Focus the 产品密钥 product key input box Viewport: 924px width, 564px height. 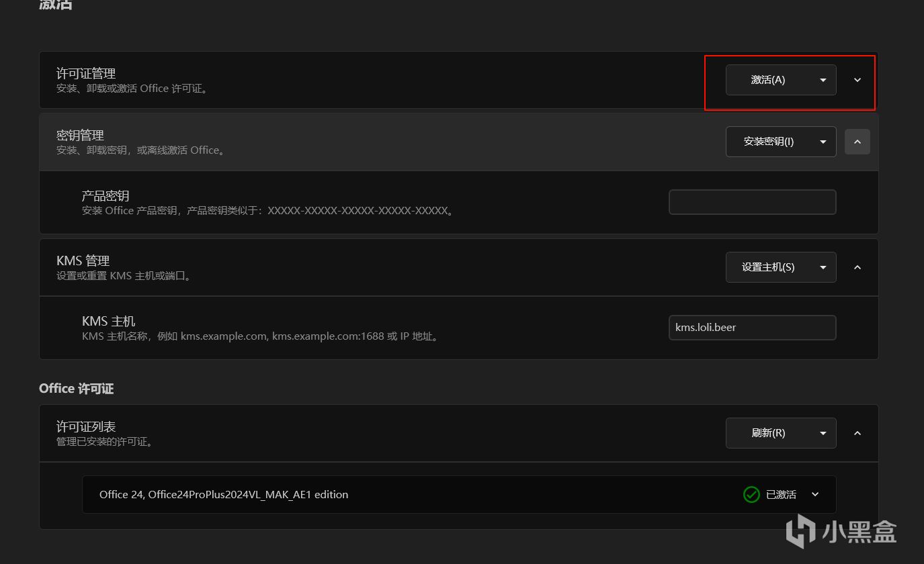pyautogui.click(x=753, y=202)
